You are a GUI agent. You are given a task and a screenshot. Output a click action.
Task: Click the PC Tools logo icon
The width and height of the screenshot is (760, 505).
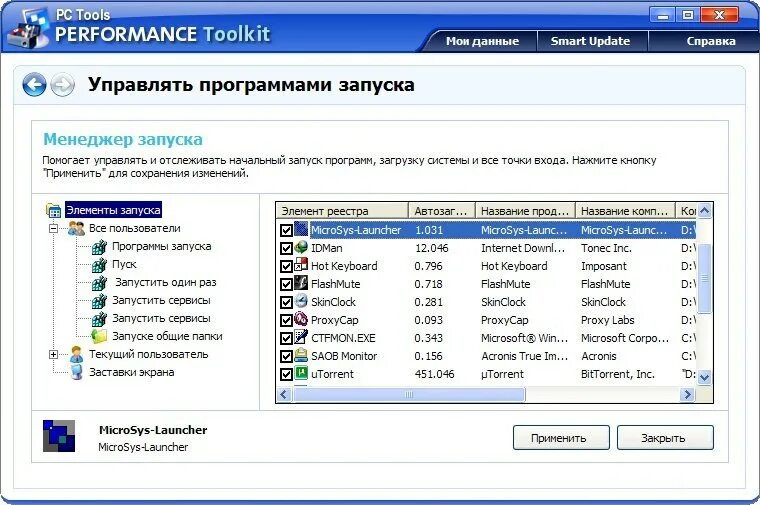click(30, 28)
